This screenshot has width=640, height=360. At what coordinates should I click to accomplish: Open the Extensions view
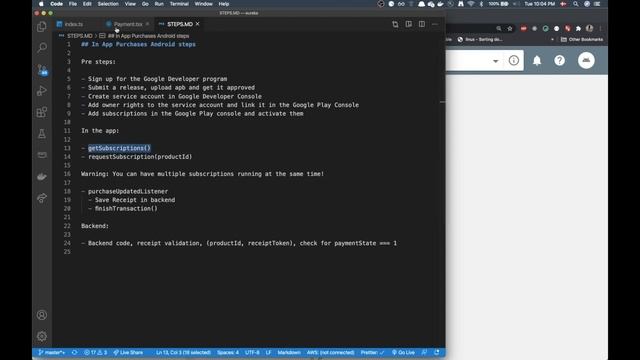42,112
